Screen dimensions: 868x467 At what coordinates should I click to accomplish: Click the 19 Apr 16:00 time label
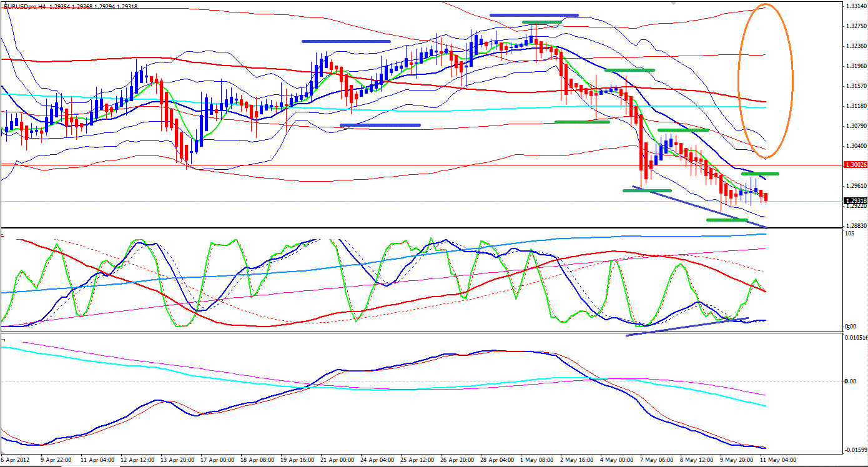[297, 460]
